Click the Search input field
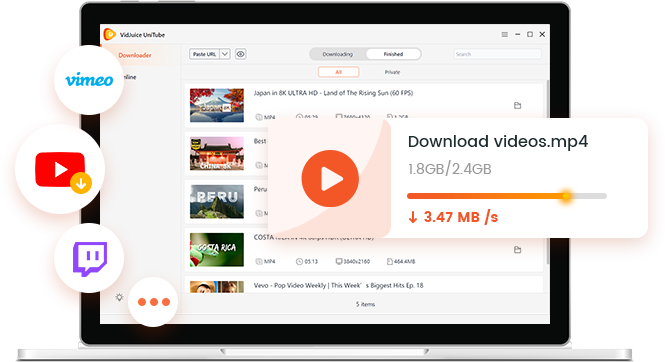Screen dimensions: 665x362 (497, 54)
